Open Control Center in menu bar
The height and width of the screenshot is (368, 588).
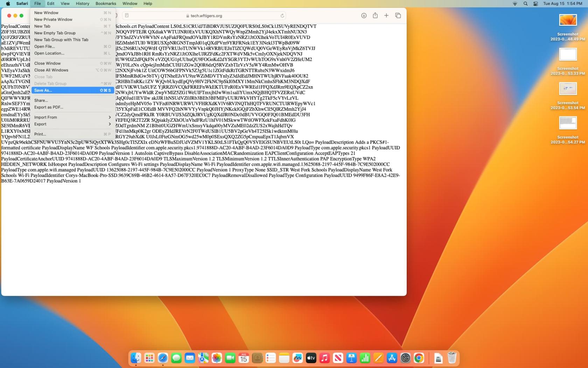coord(535,4)
